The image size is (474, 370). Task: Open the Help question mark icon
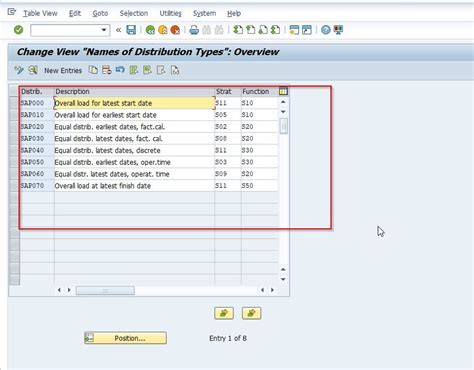coord(326,30)
